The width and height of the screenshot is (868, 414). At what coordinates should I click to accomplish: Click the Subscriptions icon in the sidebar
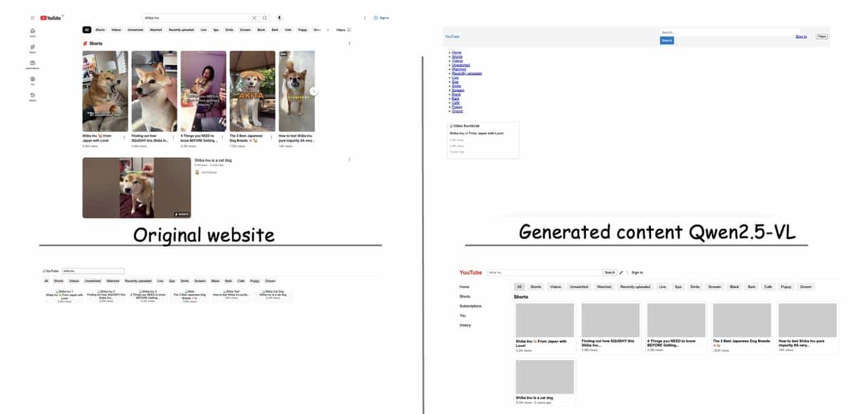pos(33,63)
